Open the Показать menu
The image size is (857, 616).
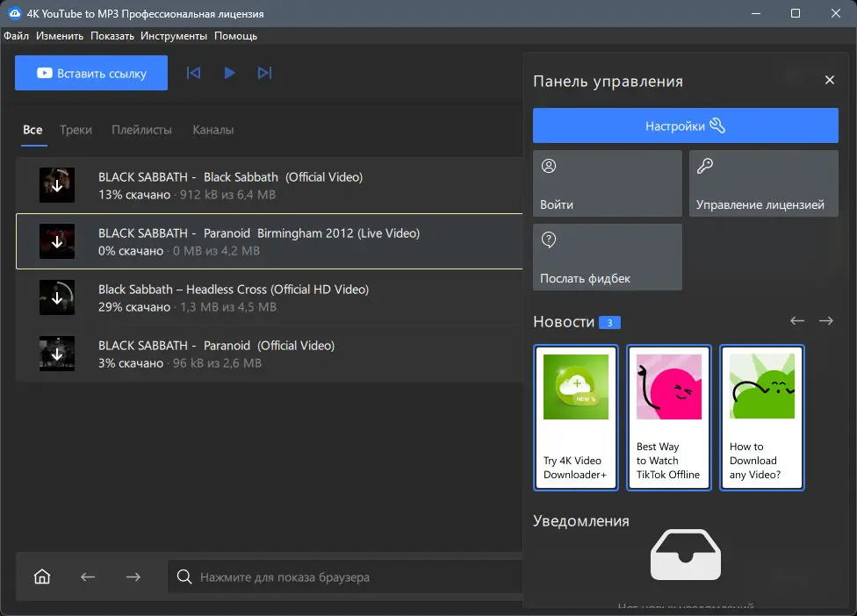pyautogui.click(x=112, y=36)
